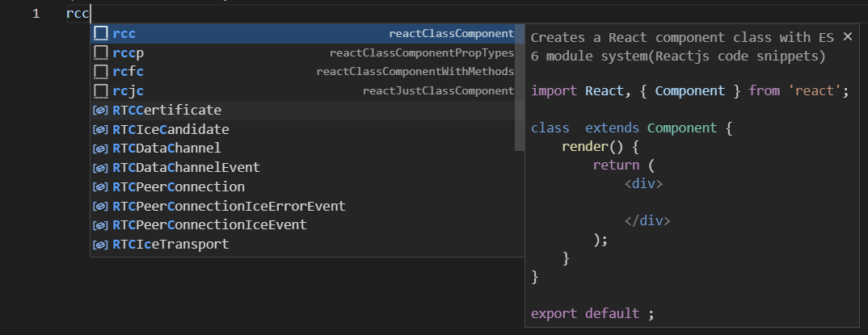The image size is (868, 335).
Task: Click the suggestion list scrollbar thumb
Action: point(519,87)
